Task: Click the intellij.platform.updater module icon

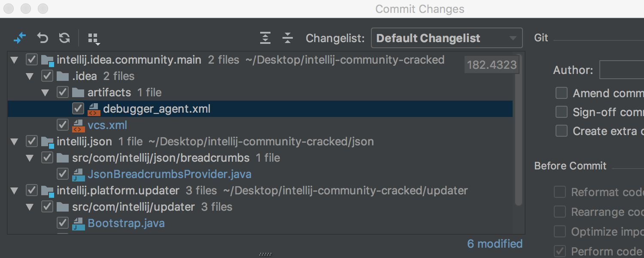Action: point(47,191)
